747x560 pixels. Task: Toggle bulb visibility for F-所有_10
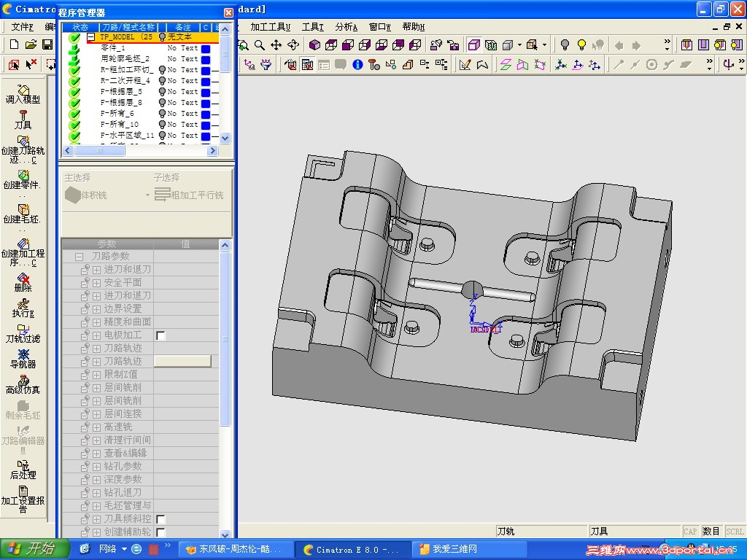click(162, 124)
